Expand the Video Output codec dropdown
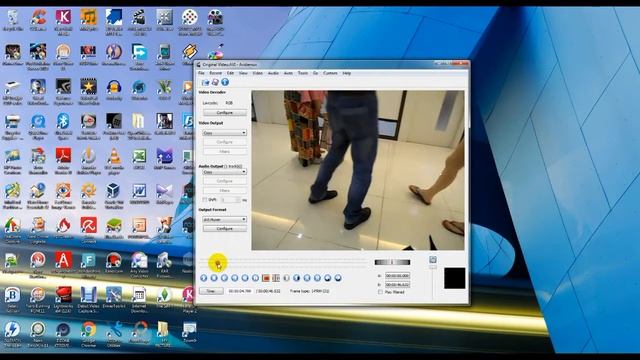The width and height of the screenshot is (640, 360). point(224,133)
